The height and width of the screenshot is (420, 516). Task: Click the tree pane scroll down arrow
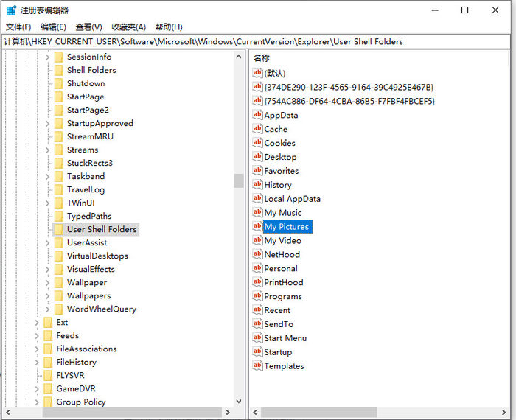coord(239,402)
